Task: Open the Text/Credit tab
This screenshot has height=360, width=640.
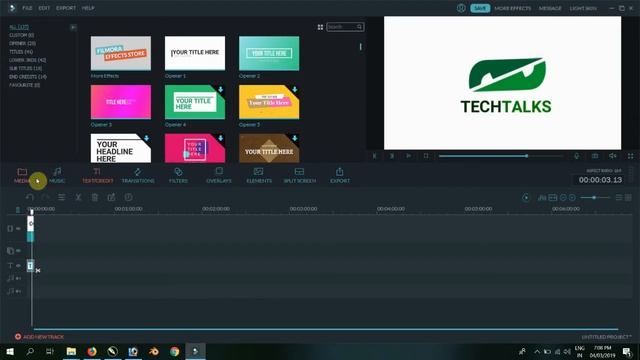Action: point(98,176)
